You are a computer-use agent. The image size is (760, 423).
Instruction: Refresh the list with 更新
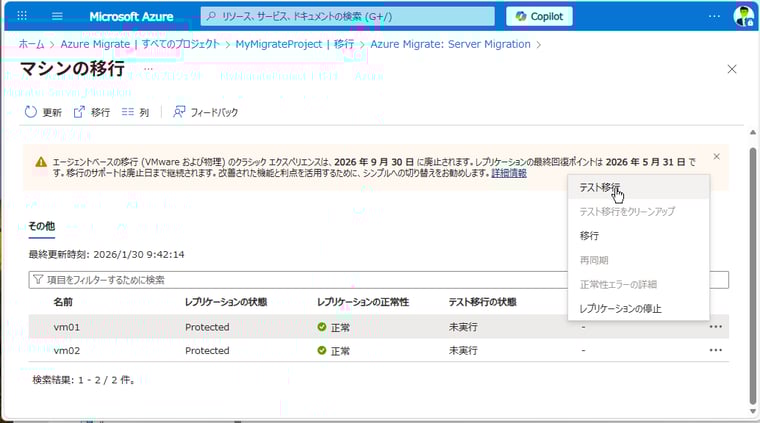click(x=43, y=112)
